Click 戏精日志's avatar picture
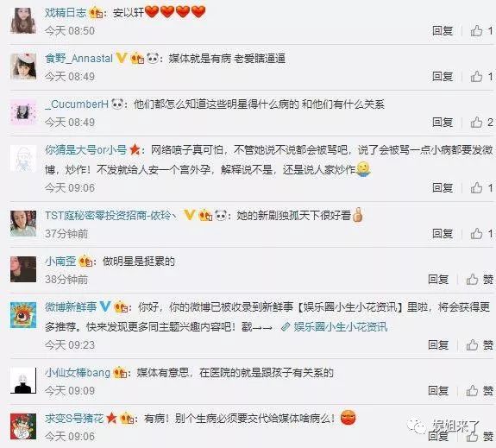The image size is (496, 448). (x=23, y=21)
